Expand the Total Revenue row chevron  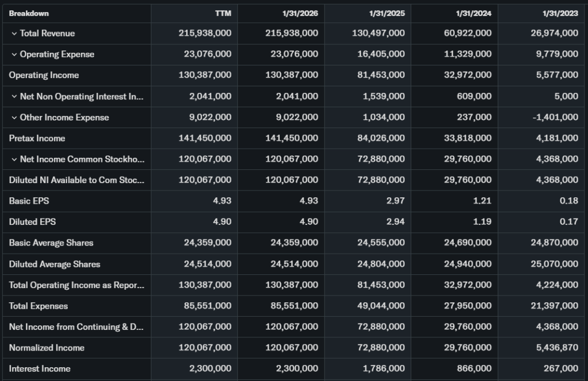[x=14, y=33]
